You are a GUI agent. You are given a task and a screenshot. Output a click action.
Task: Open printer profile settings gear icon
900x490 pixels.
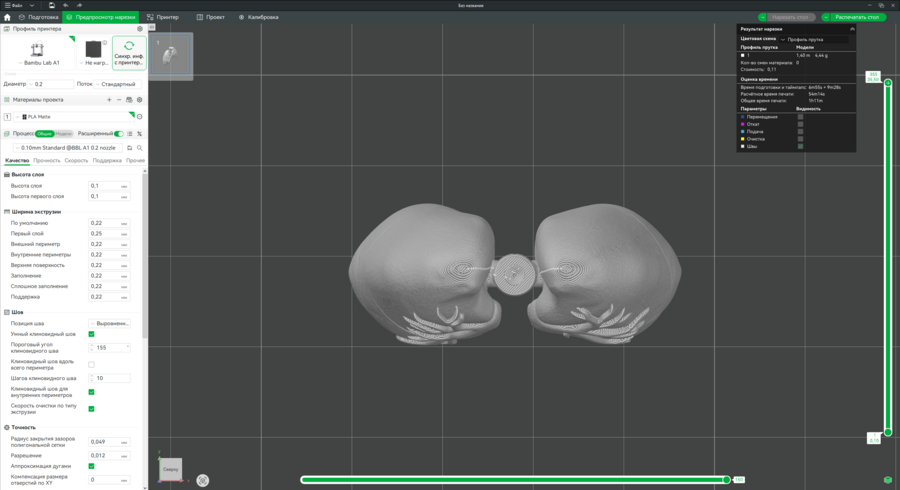tap(140, 29)
